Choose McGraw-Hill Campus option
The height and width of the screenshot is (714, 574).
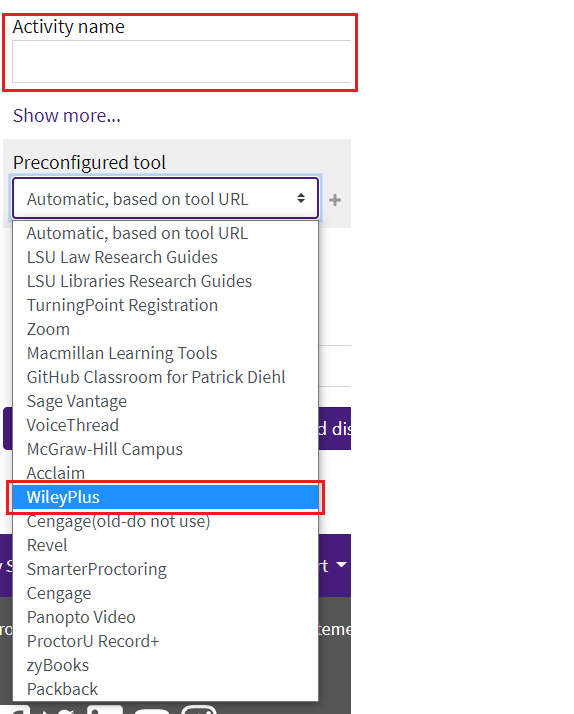(x=165, y=449)
